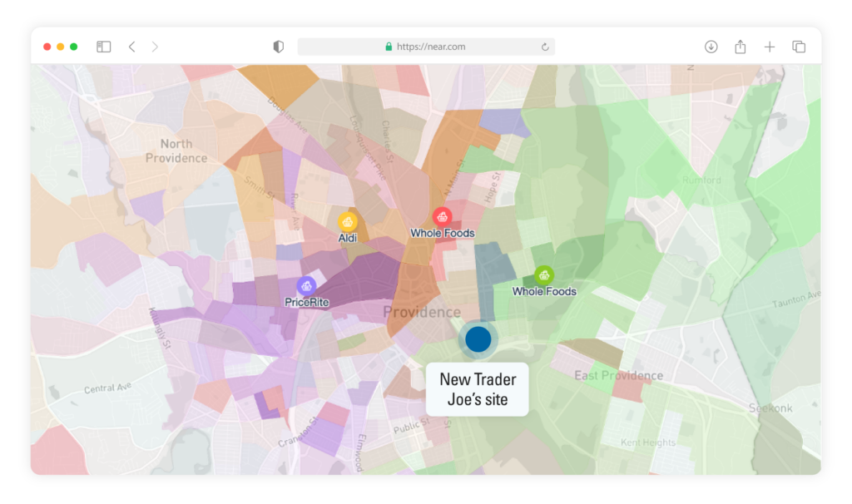The width and height of the screenshot is (852, 504).
Task: Click the PriceRite map label
Action: pyautogui.click(x=306, y=302)
